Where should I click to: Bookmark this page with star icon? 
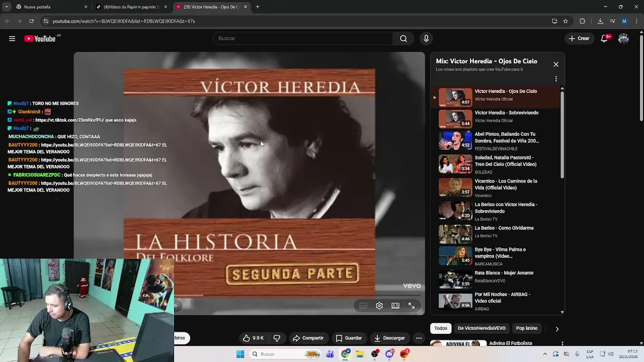coord(566,21)
